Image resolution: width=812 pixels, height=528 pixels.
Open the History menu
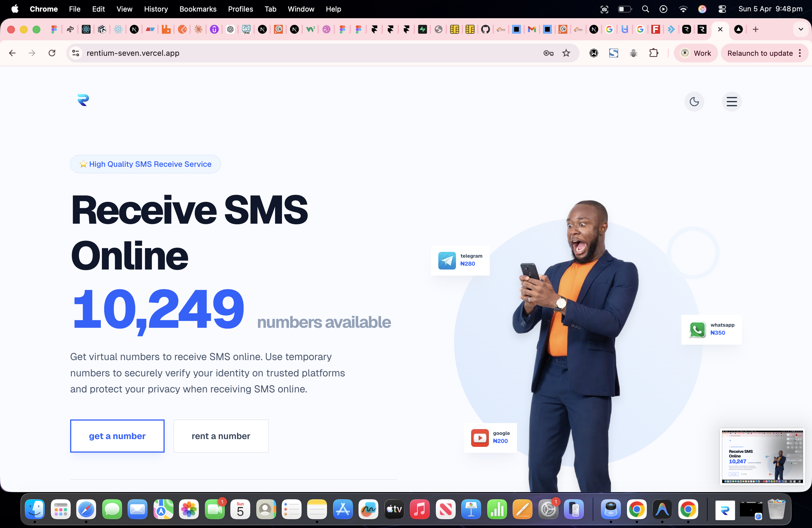156,9
